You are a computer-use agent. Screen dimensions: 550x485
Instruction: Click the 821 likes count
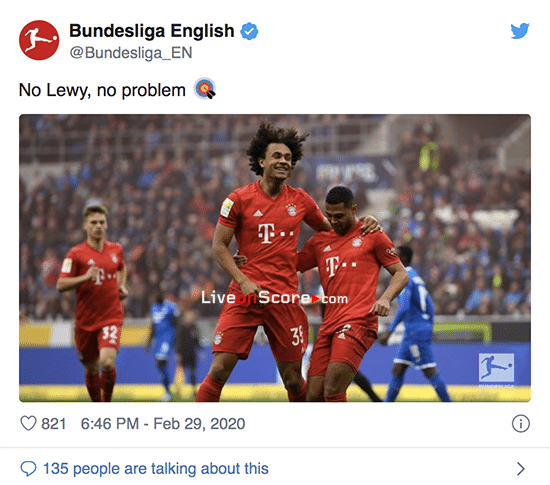(x=54, y=424)
